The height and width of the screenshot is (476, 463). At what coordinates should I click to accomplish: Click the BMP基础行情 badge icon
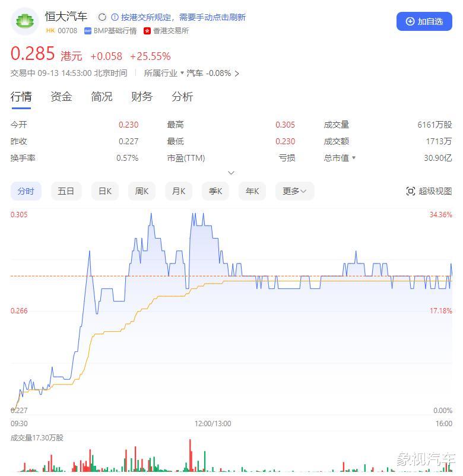coord(88,31)
